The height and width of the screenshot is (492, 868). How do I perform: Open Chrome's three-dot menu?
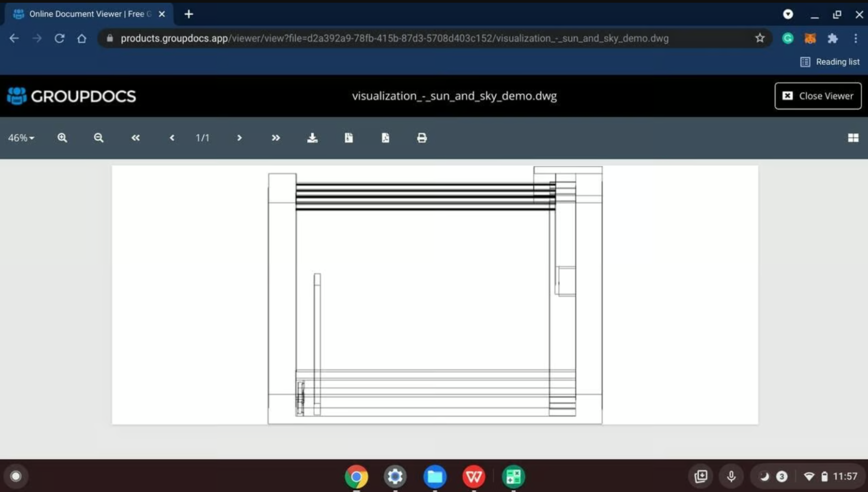856,38
